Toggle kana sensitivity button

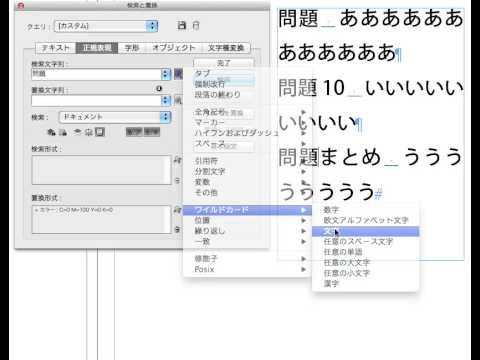point(134,132)
